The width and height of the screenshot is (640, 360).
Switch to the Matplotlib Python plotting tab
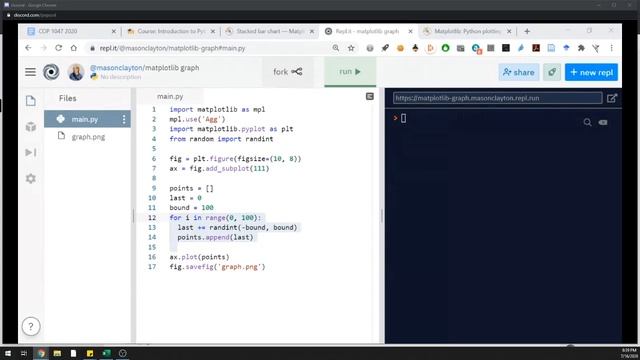467,31
